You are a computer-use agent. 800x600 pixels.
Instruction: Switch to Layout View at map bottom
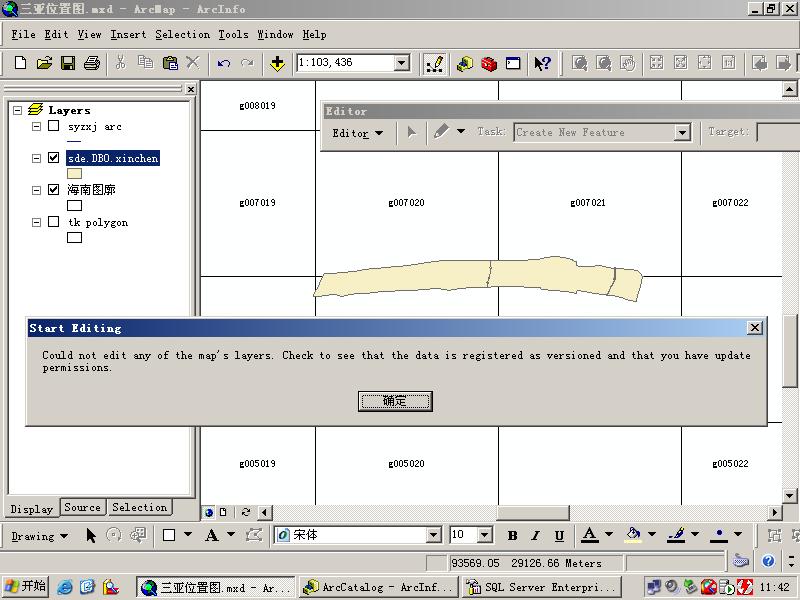[223, 512]
